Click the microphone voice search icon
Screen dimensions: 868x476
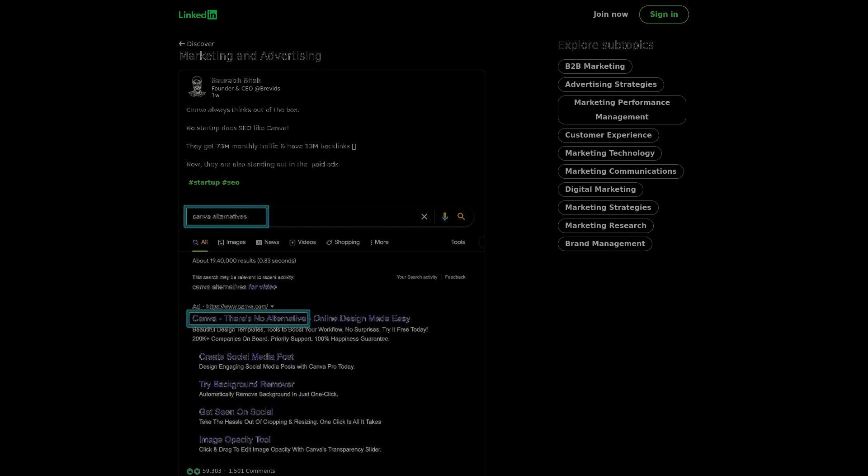point(445,217)
